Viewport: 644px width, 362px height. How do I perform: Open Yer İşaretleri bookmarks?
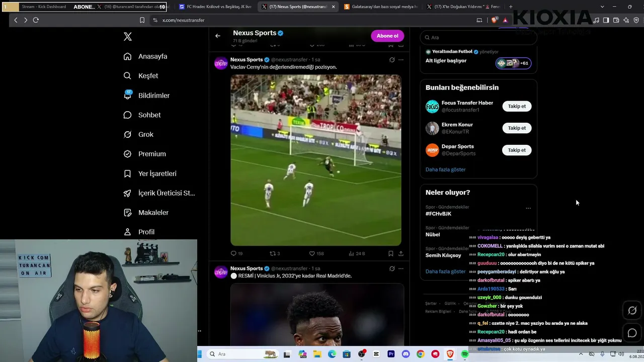(150, 173)
